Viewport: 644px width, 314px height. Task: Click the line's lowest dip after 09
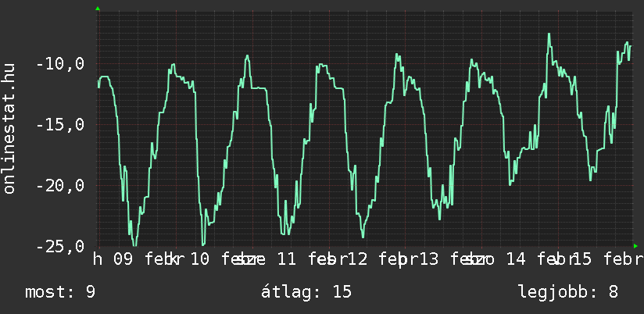134,245
